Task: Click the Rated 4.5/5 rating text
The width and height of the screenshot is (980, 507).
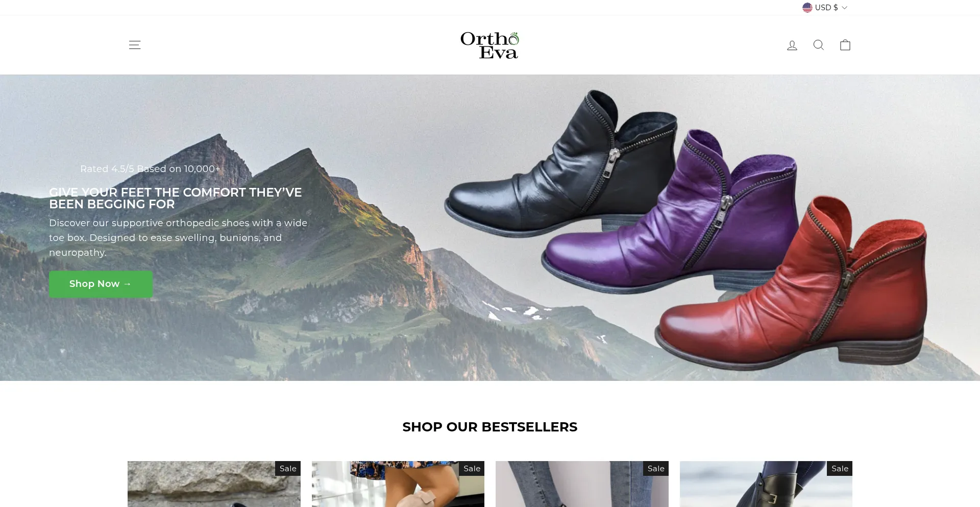Action: pos(150,169)
